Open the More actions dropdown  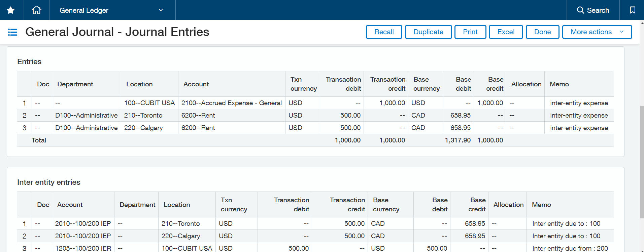597,32
